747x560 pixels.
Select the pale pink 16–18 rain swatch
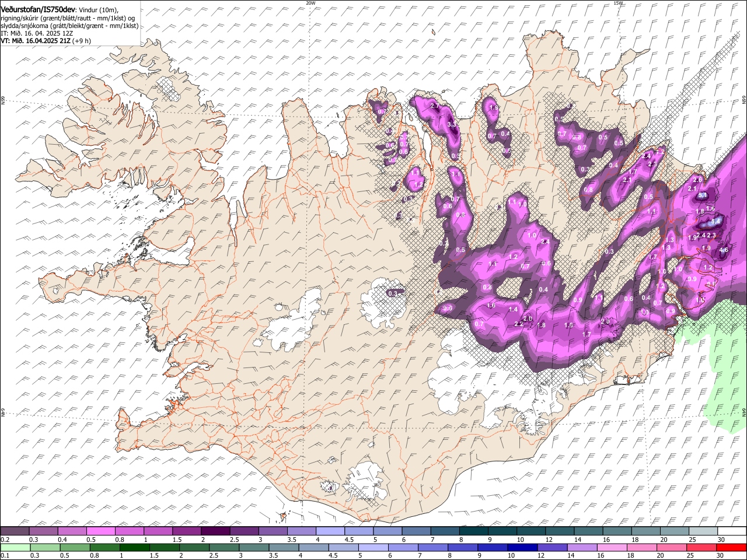(x=612, y=547)
